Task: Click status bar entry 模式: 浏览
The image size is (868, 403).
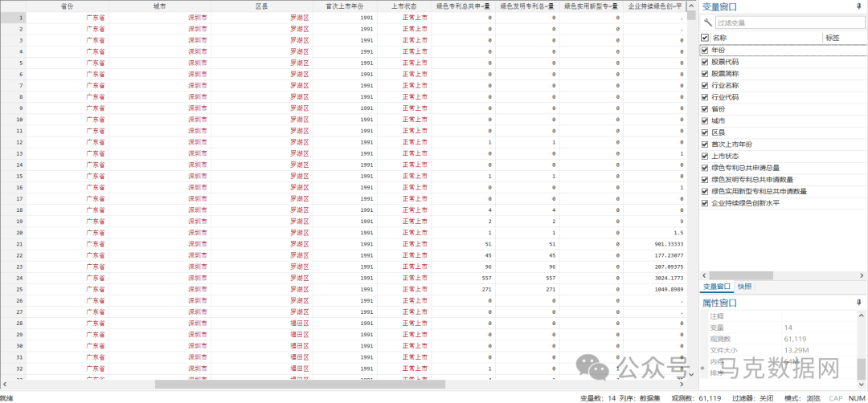Action: click(800, 398)
